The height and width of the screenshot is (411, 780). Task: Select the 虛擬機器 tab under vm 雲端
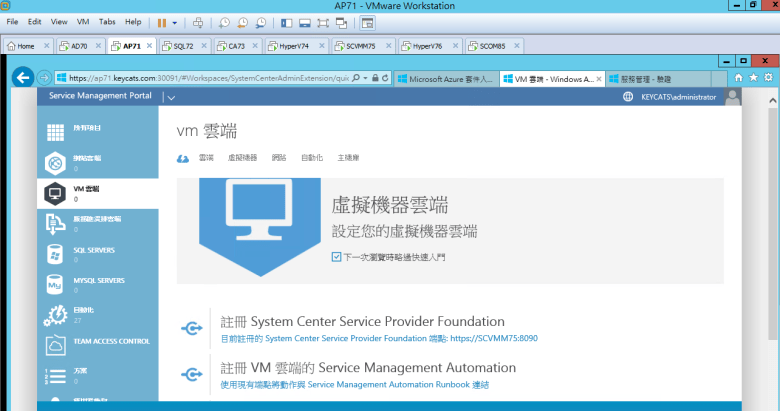[x=242, y=158]
